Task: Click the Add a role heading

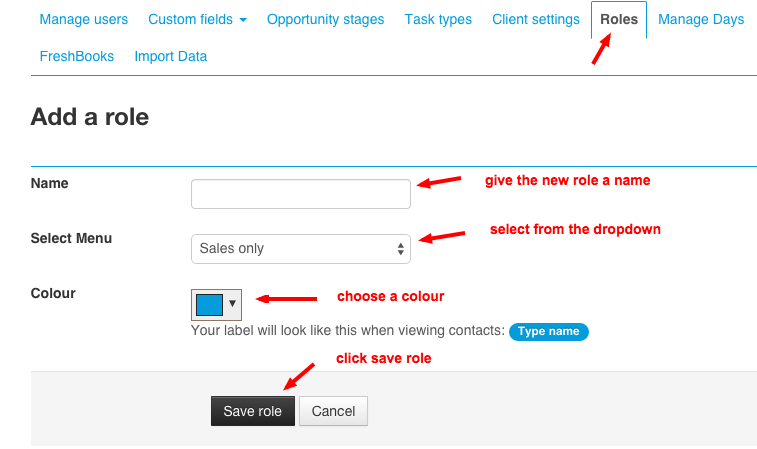Action: click(x=90, y=117)
